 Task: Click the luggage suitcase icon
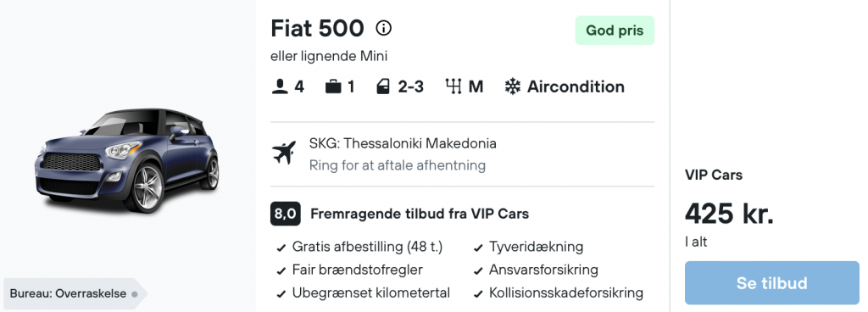pos(333,86)
